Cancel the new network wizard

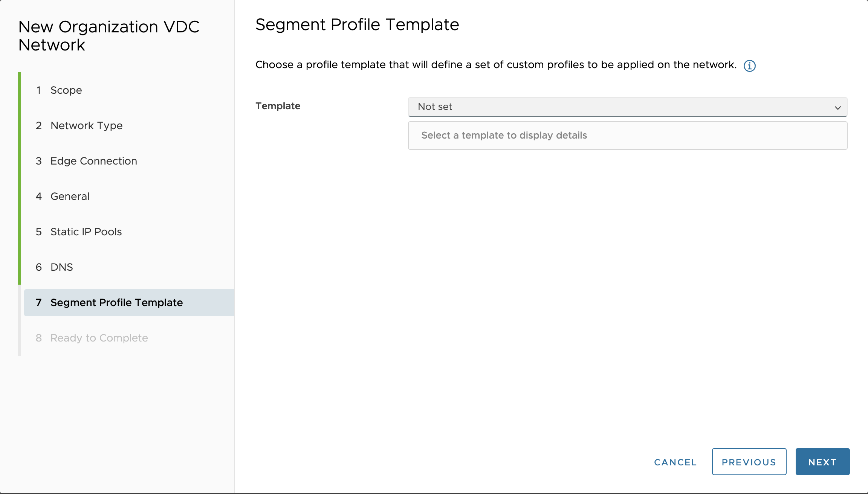[x=675, y=462]
